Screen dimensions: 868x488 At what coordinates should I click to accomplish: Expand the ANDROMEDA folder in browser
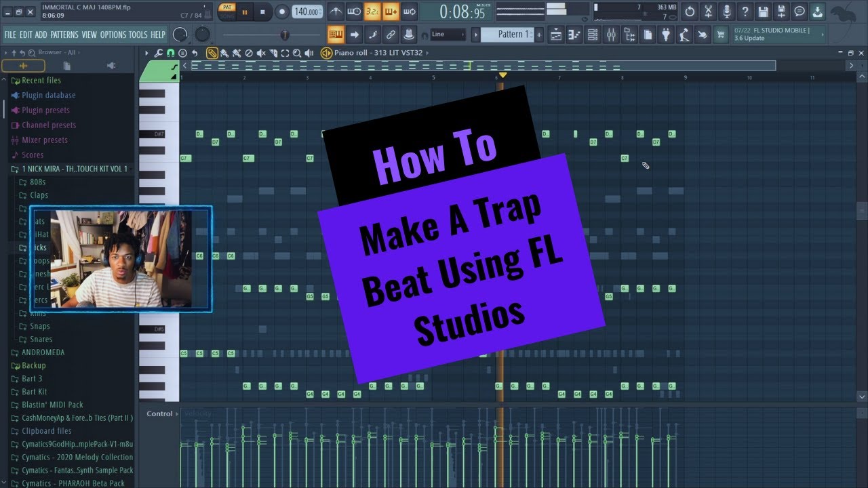tap(42, 352)
